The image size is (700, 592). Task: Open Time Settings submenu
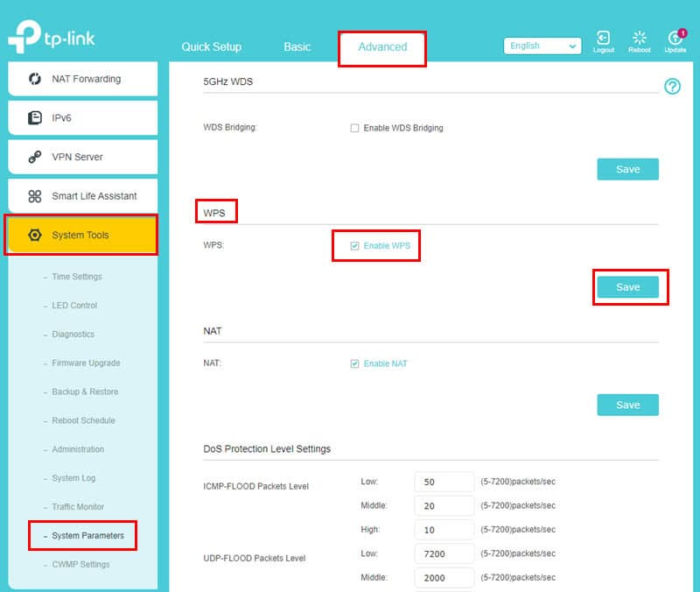(77, 277)
